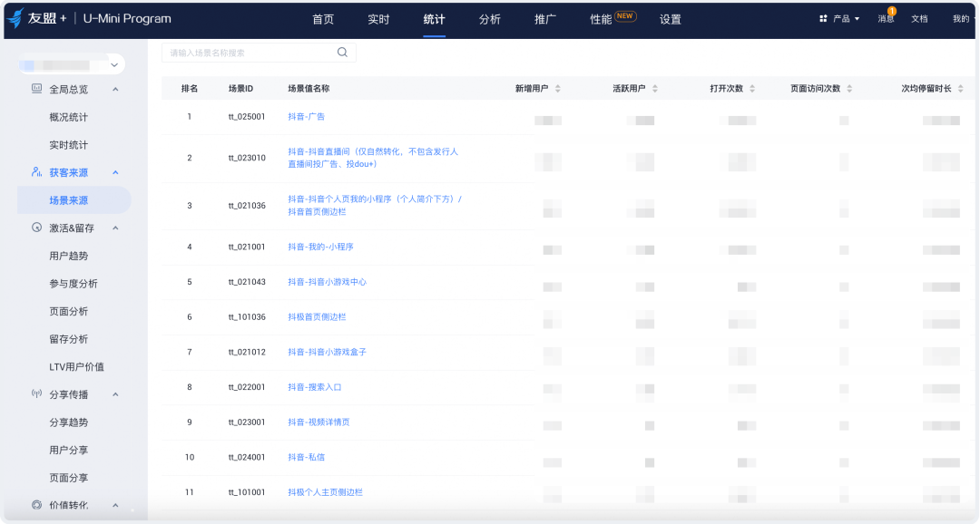Image resolution: width=980 pixels, height=524 pixels.
Task: Open 抖音-抖音个人页我的小程序 scene link
Action: [375, 205]
